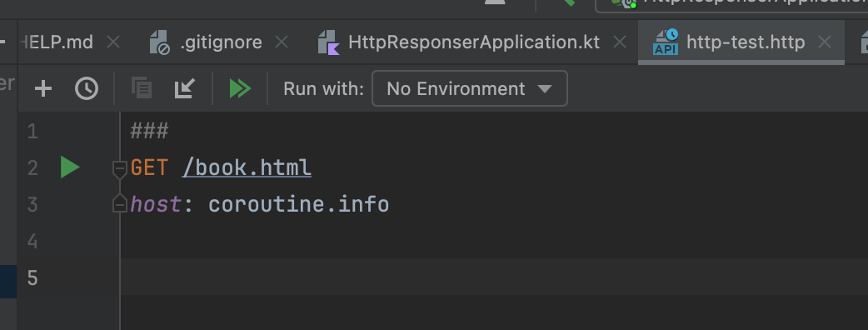Click the Kotlin file icon in tab
Screen dimensions: 868x330
pos(328,42)
